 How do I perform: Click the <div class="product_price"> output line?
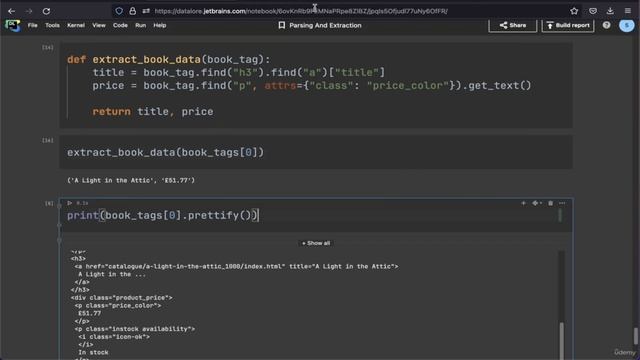click(122, 298)
